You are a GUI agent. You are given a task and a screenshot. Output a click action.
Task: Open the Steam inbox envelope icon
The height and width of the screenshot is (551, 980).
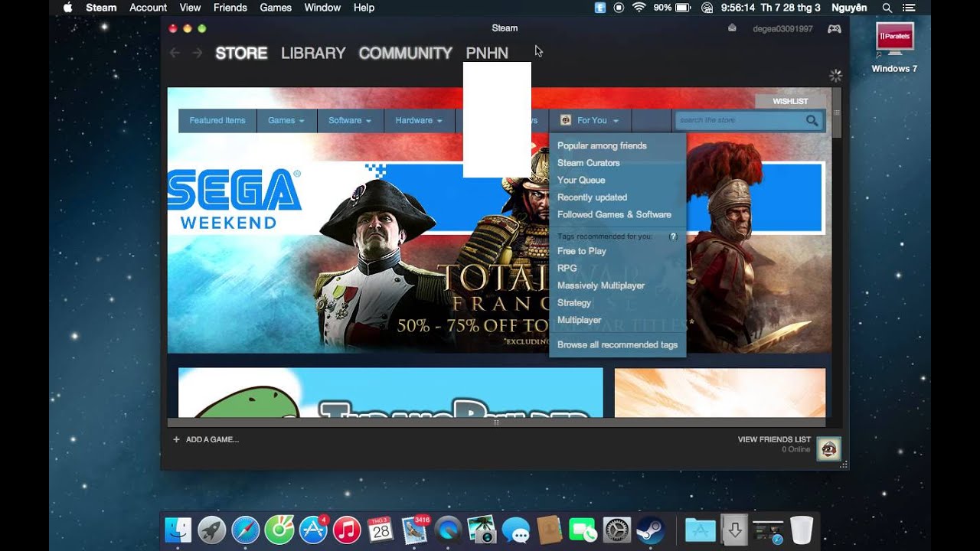732,28
